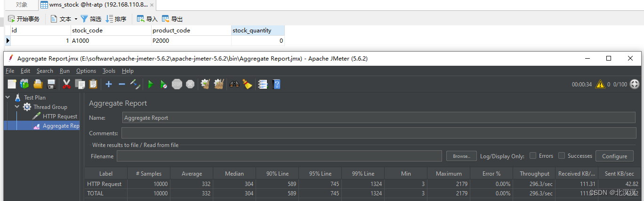
Task: Click the grey Shutdown X icon
Action: (x=190, y=84)
